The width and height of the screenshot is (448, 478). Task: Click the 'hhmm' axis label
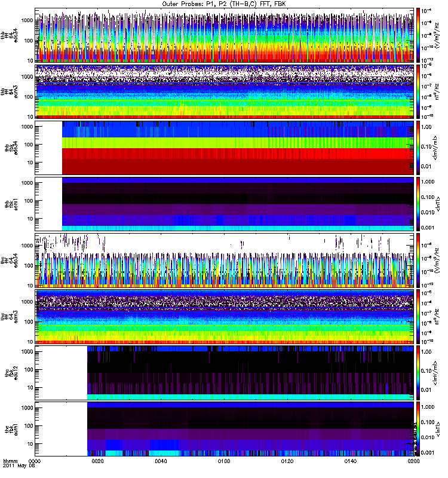[x=10, y=461]
